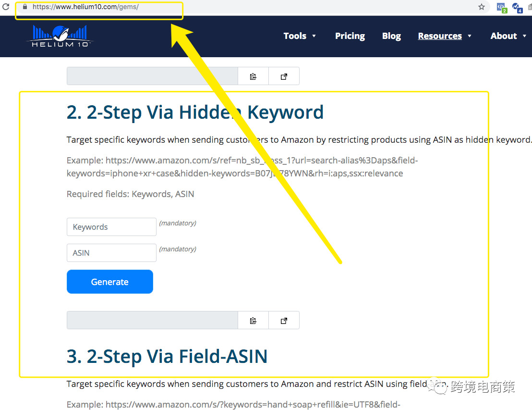Expand the Resources dropdown arrow

point(470,36)
